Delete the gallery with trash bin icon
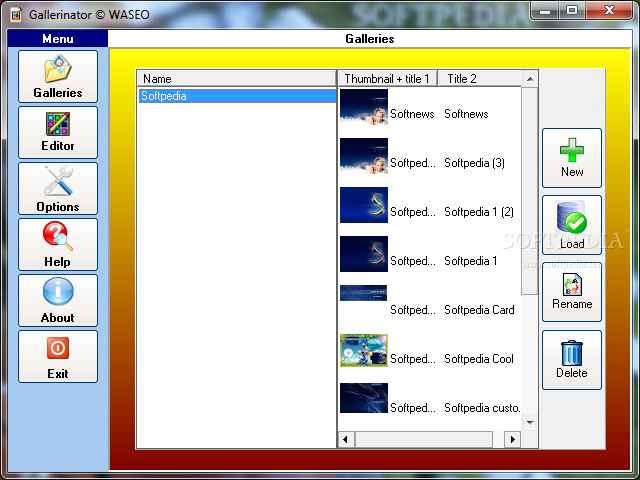 click(x=571, y=360)
